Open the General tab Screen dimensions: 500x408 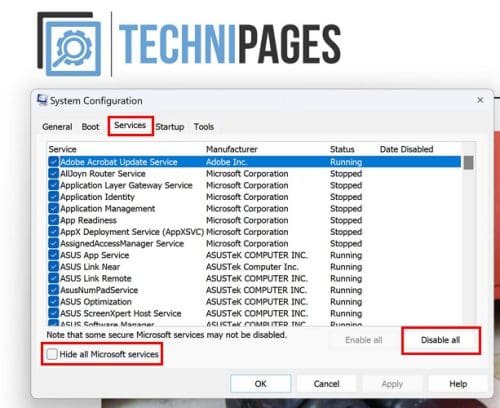57,127
